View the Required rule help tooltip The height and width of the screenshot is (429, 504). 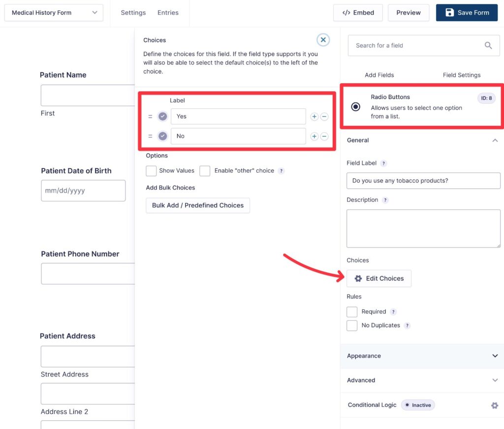coord(392,311)
